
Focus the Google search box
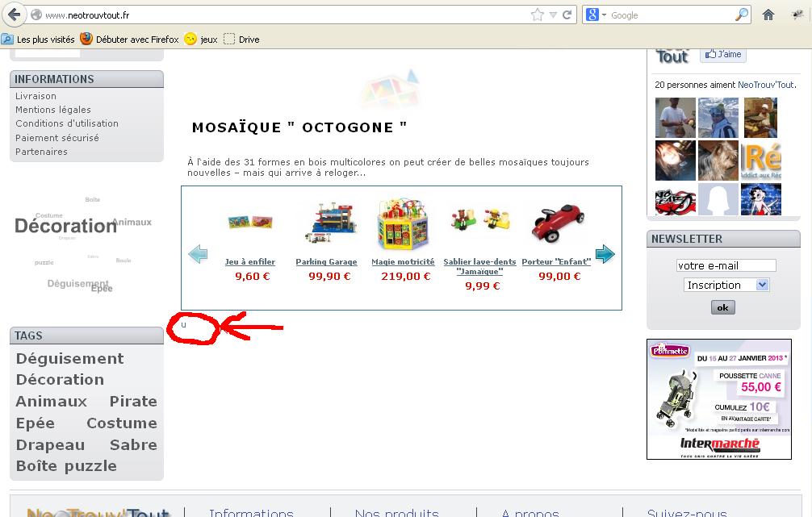pos(671,15)
